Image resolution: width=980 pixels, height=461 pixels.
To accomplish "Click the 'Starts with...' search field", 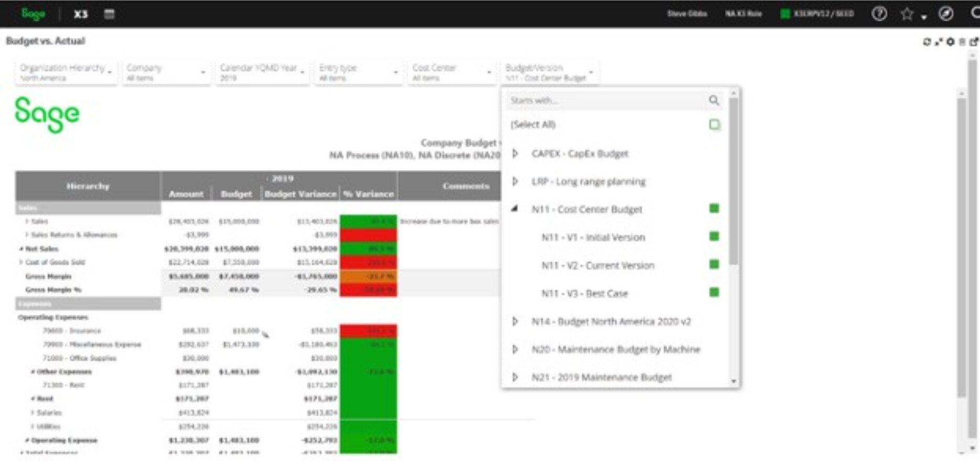I will 606,100.
